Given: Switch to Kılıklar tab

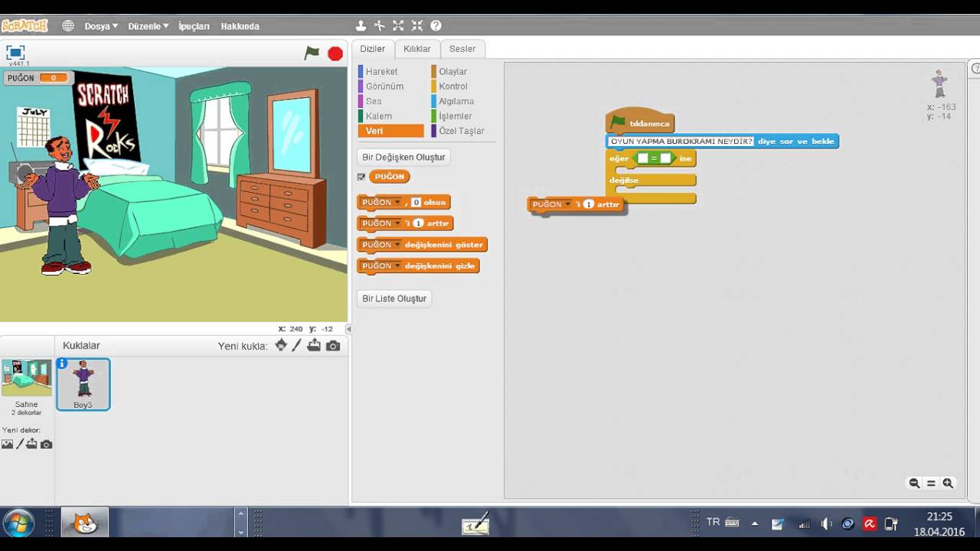Looking at the screenshot, I should 417,49.
